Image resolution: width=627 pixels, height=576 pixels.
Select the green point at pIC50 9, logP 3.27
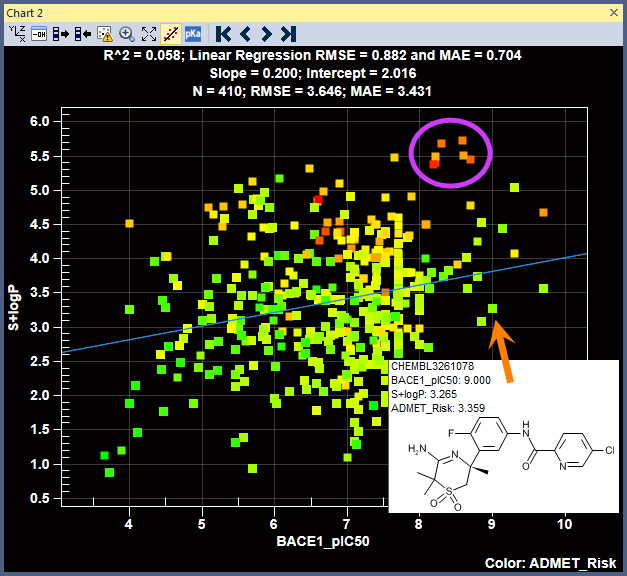pyautogui.click(x=492, y=308)
